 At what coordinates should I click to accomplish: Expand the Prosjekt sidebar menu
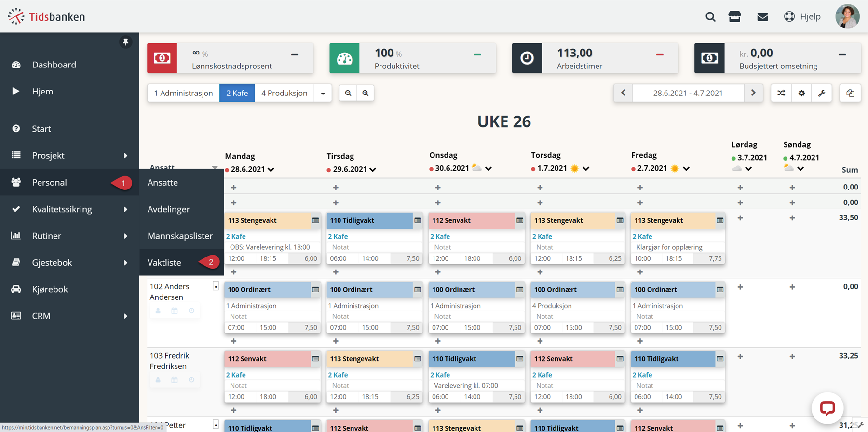tap(69, 155)
